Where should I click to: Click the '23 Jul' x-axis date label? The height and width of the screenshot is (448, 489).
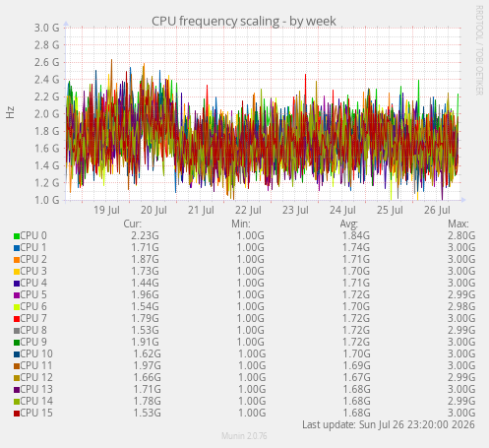click(x=295, y=210)
